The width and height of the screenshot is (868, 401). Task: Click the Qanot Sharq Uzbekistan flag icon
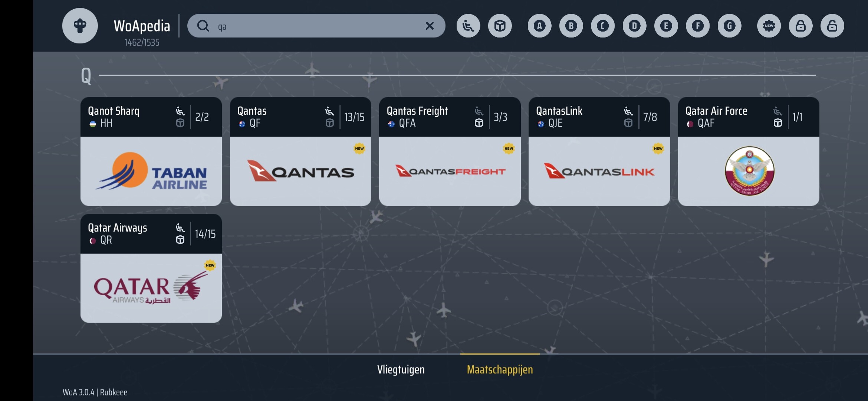pyautogui.click(x=93, y=124)
